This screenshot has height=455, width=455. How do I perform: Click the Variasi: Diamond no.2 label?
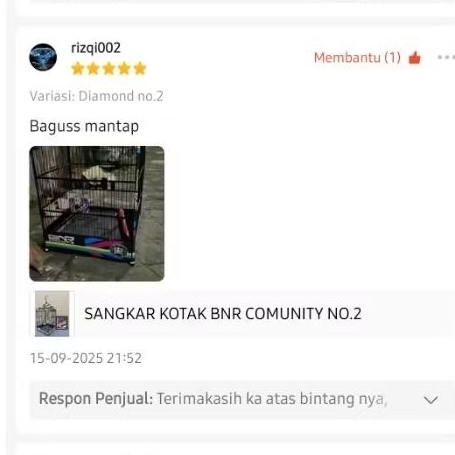coord(96,96)
